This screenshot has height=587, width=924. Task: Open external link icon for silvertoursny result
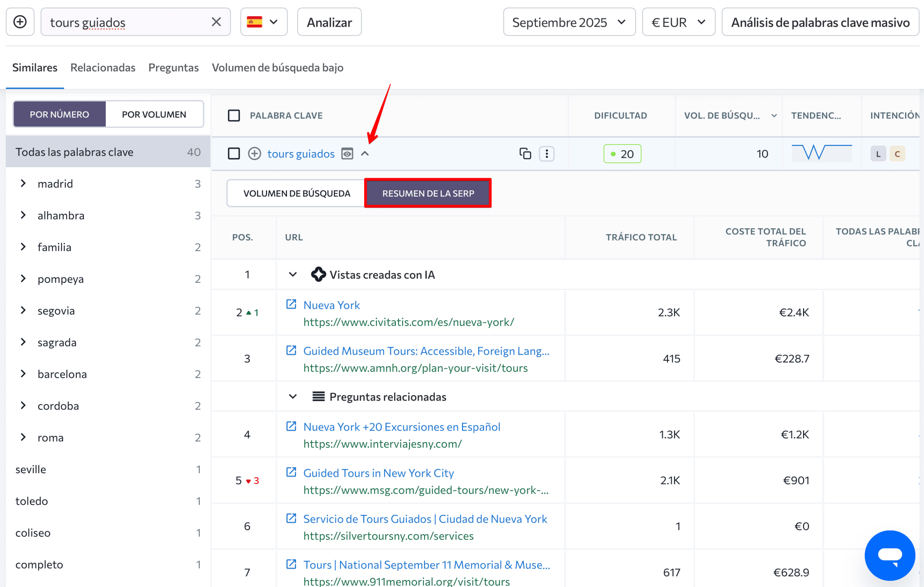[291, 518]
